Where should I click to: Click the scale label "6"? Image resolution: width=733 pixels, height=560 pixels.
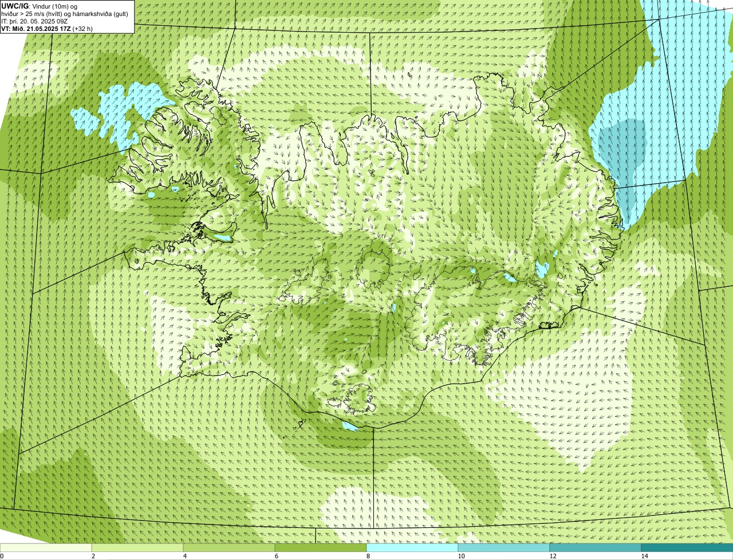click(x=276, y=556)
